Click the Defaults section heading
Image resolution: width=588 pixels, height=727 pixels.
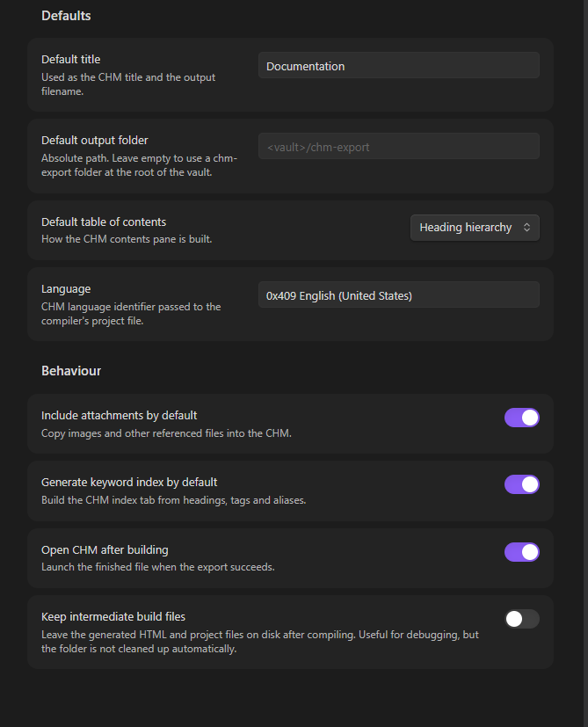tap(66, 16)
